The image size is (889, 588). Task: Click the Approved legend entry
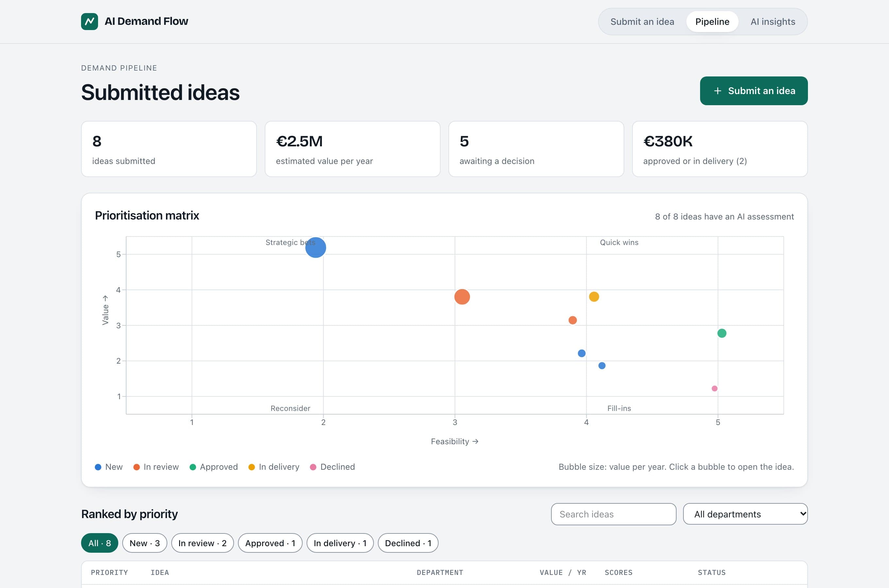214,467
